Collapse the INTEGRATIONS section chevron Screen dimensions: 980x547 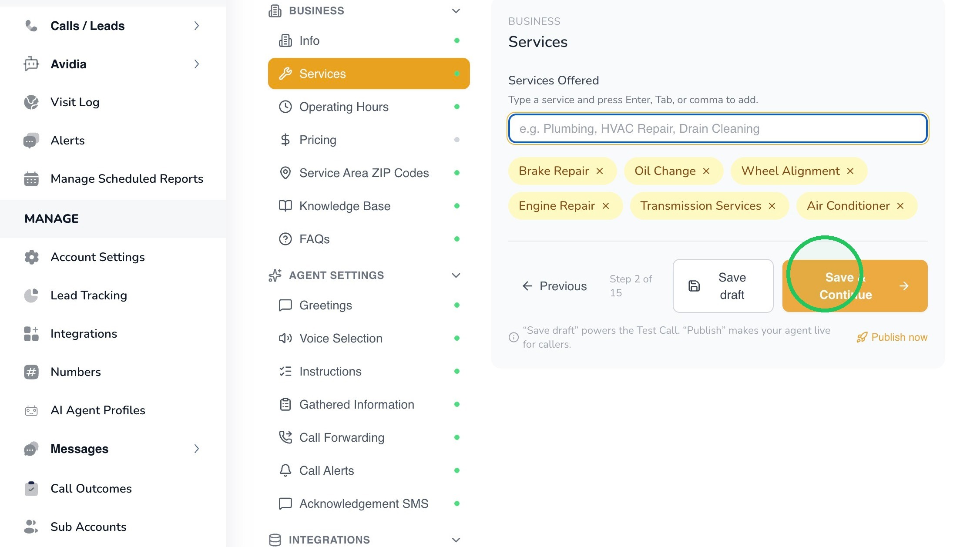pyautogui.click(x=456, y=540)
